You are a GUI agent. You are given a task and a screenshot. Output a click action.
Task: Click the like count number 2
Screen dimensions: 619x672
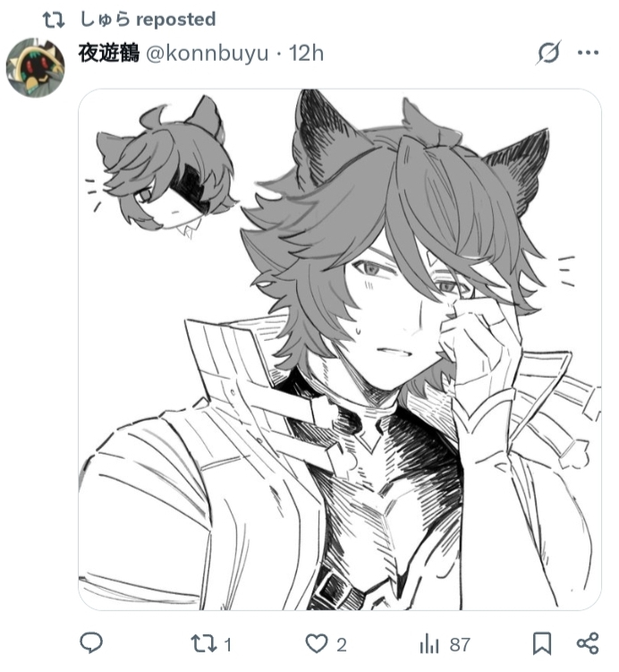tap(342, 644)
